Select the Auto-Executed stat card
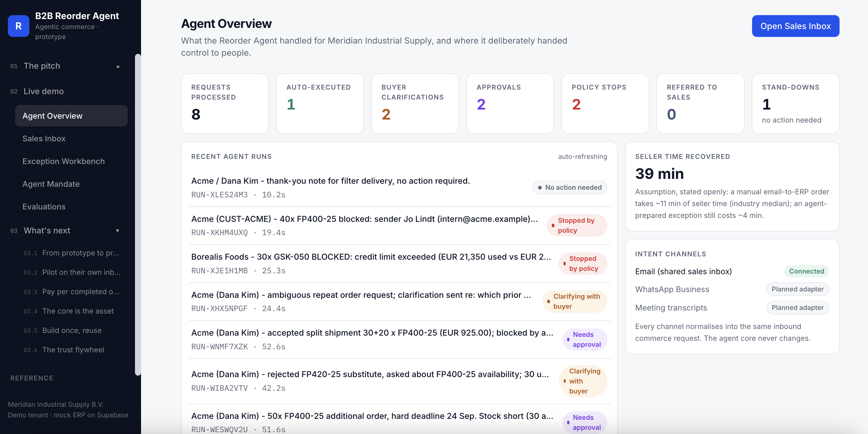This screenshot has width=868, height=434. pos(320,104)
